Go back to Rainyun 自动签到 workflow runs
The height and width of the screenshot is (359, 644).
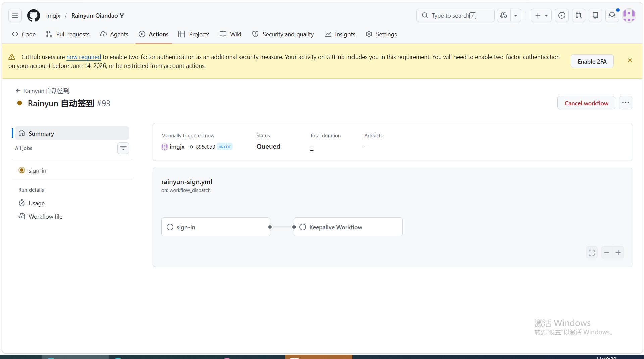point(43,91)
